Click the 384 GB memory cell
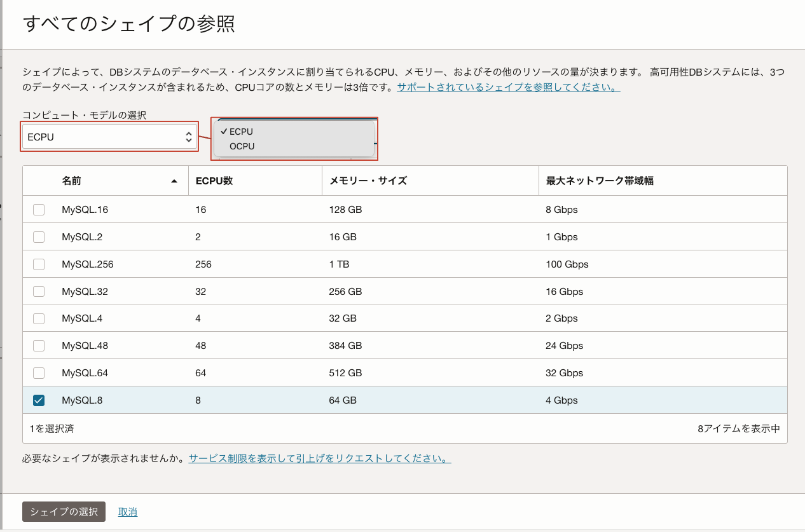The height and width of the screenshot is (532, 805). (x=345, y=346)
